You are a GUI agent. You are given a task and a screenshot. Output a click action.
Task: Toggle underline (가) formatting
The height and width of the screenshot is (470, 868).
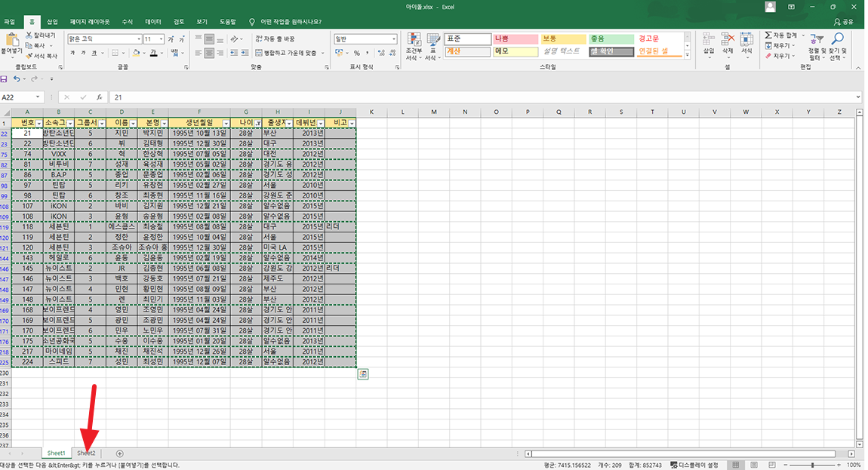pyautogui.click(x=94, y=53)
